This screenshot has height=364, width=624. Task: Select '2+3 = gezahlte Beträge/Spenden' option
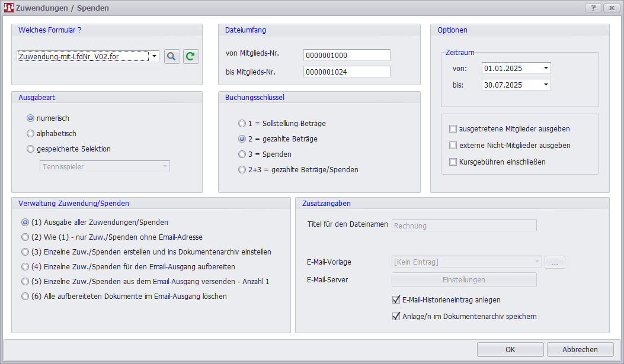pos(242,170)
